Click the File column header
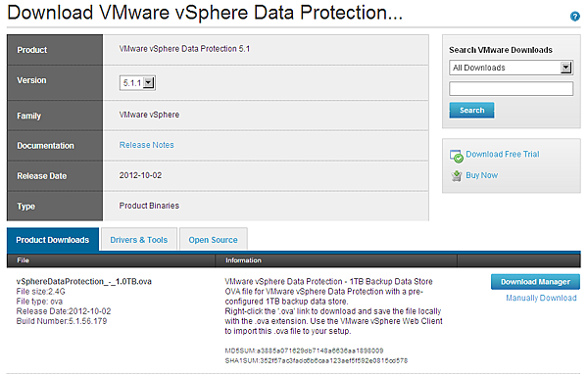The image size is (588, 374). click(23, 260)
